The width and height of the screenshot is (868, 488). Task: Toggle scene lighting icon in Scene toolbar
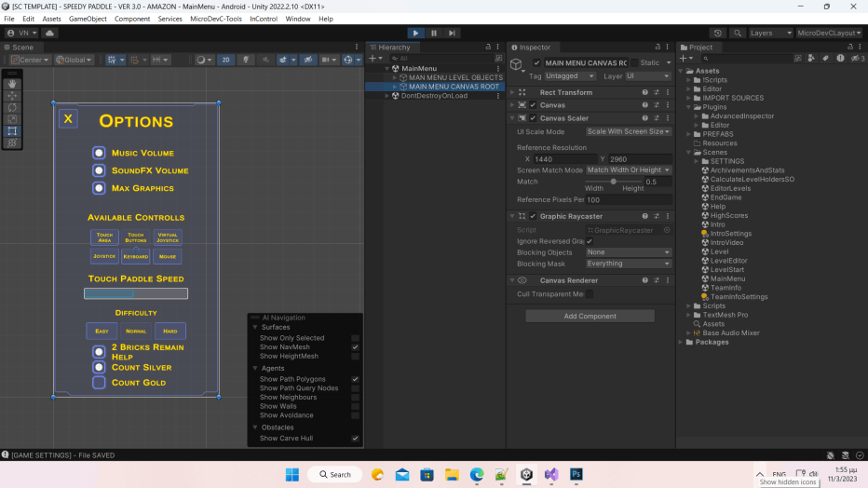[246, 60]
